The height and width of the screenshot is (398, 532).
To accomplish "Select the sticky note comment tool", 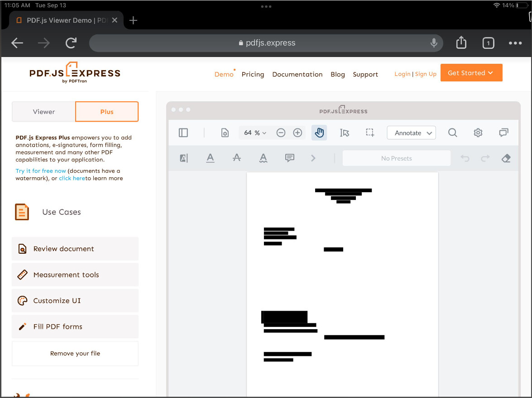I will point(289,158).
